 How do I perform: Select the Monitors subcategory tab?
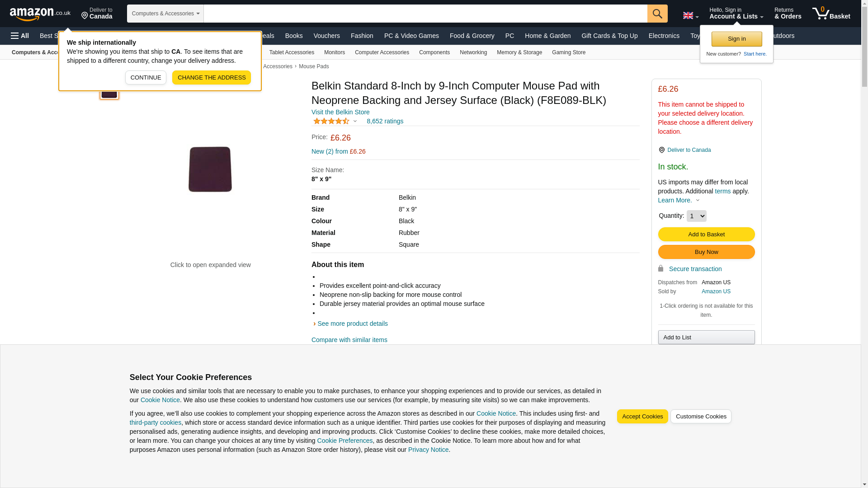tap(334, 52)
